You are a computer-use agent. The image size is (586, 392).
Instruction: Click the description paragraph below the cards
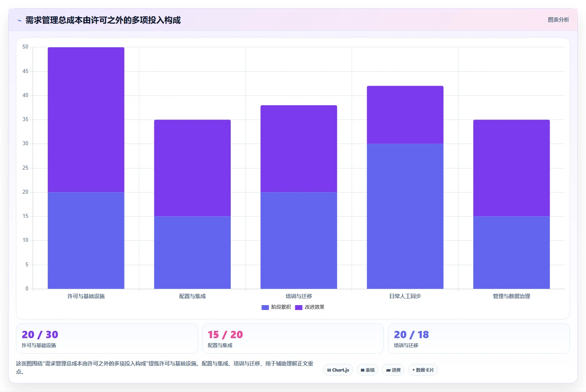point(165,368)
